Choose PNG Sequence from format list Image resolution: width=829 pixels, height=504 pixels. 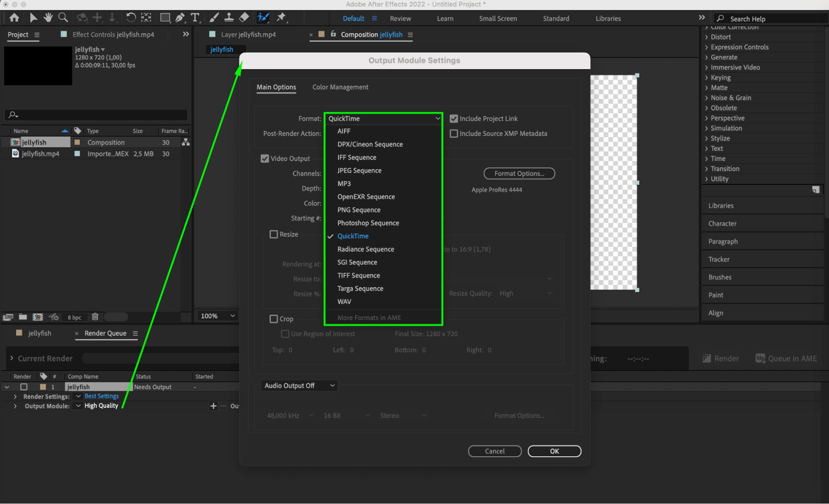pos(359,210)
